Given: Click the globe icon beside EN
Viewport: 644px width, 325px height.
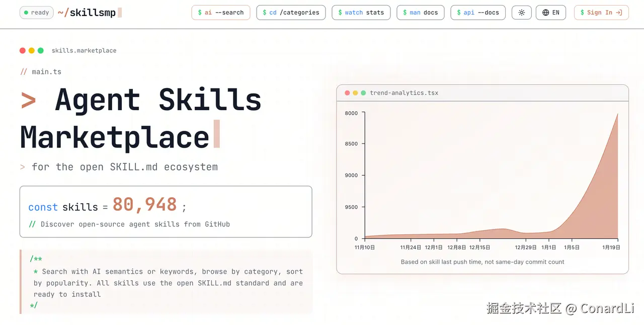Looking at the screenshot, I should (x=545, y=12).
